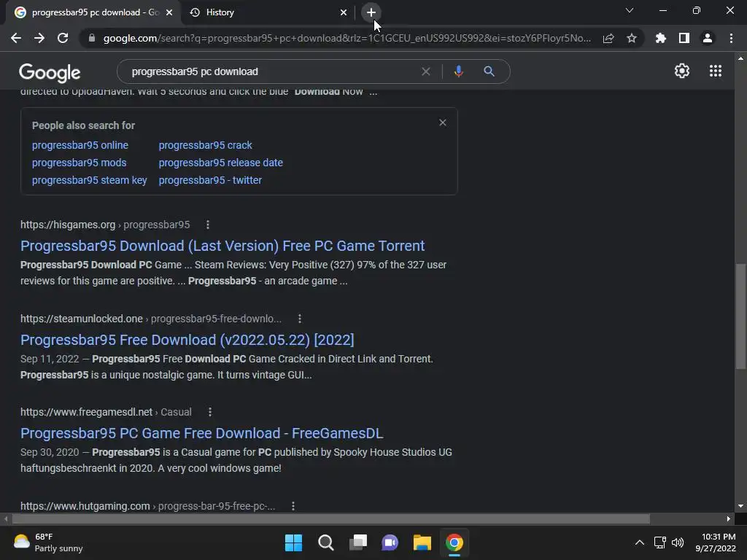The image size is (747, 560).
Task: Open Google quick settings gear
Action: pyautogui.click(x=682, y=71)
